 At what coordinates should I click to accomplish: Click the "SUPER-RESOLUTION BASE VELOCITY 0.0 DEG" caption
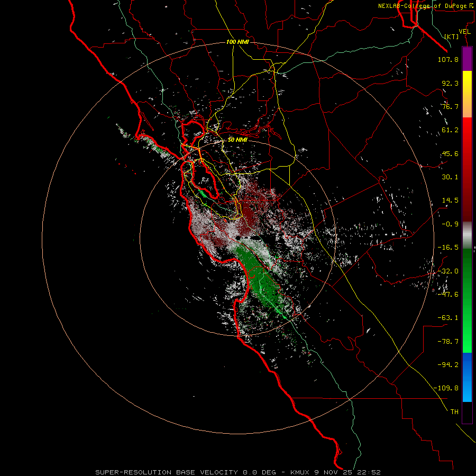[186, 472]
